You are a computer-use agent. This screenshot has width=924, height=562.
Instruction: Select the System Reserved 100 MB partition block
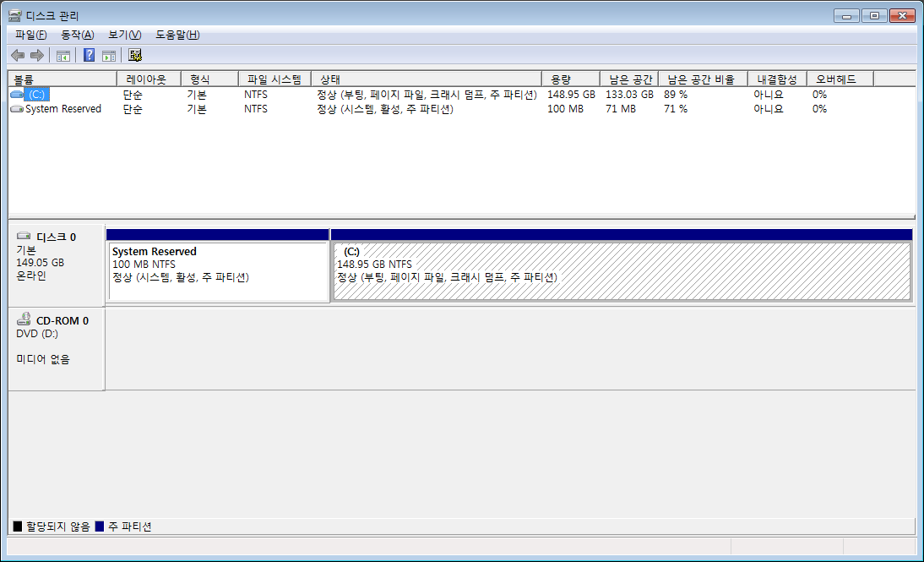(218, 270)
